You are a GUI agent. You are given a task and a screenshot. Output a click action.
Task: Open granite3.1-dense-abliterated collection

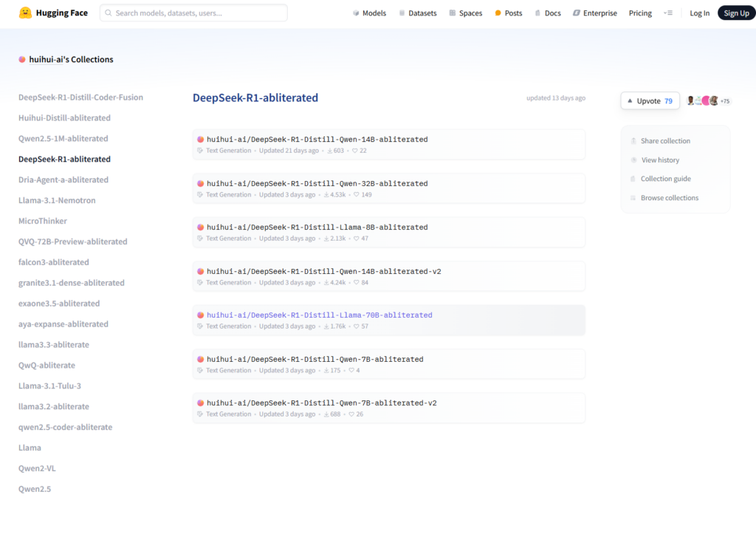click(72, 283)
